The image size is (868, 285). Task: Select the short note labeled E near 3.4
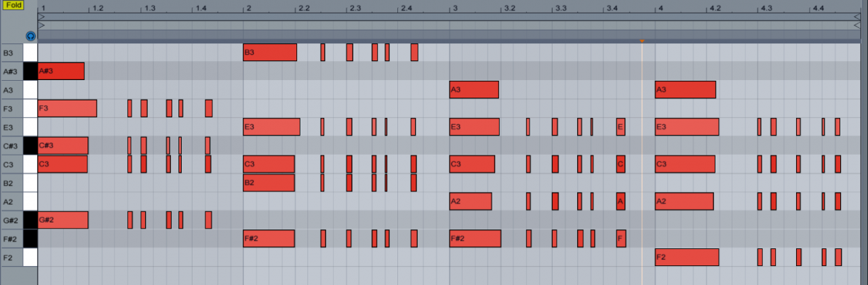pos(620,127)
